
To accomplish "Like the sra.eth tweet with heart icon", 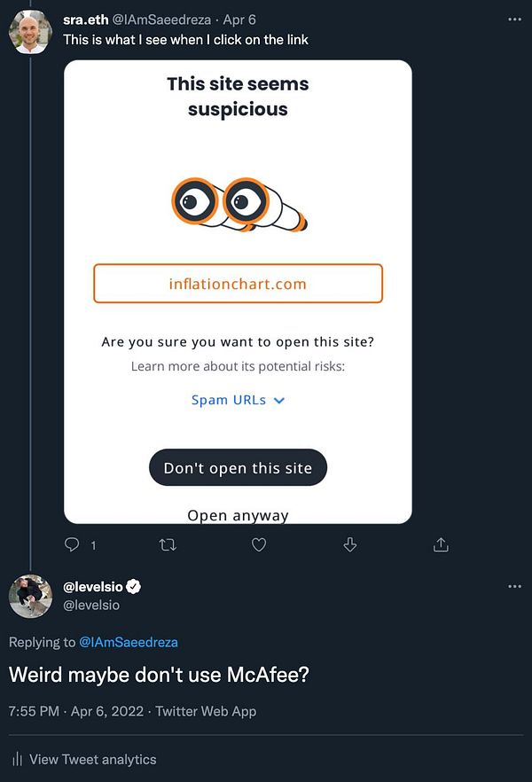I will click(259, 545).
